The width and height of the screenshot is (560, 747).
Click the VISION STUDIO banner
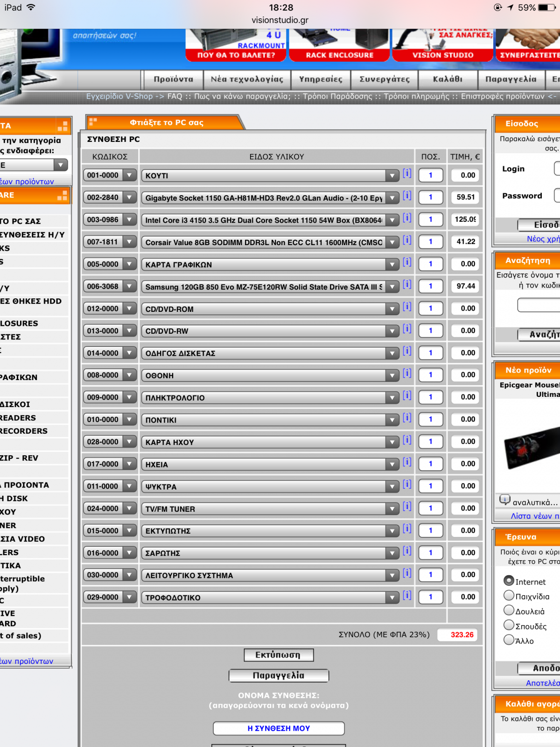pyautogui.click(x=442, y=45)
